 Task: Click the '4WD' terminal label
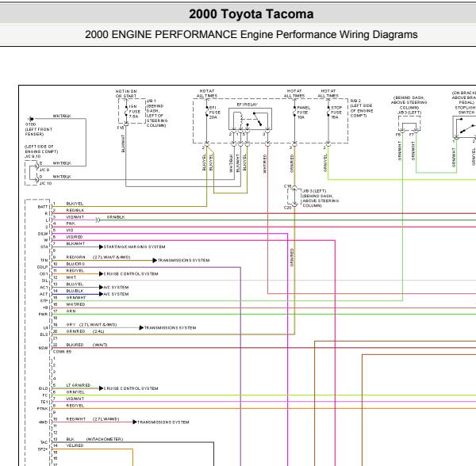coord(44,422)
